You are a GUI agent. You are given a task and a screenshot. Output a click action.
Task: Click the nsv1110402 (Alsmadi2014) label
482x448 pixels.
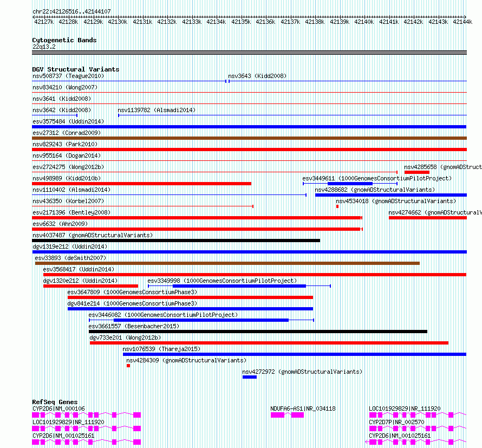click(71, 190)
